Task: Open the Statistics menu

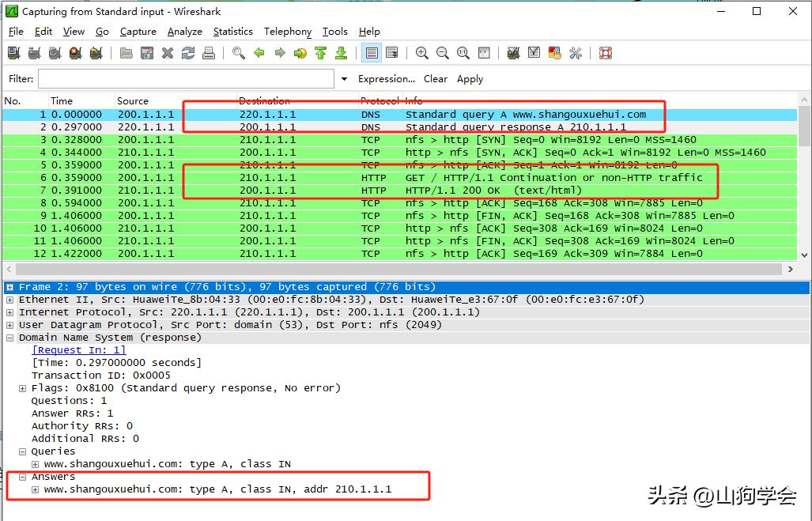Action: click(232, 32)
